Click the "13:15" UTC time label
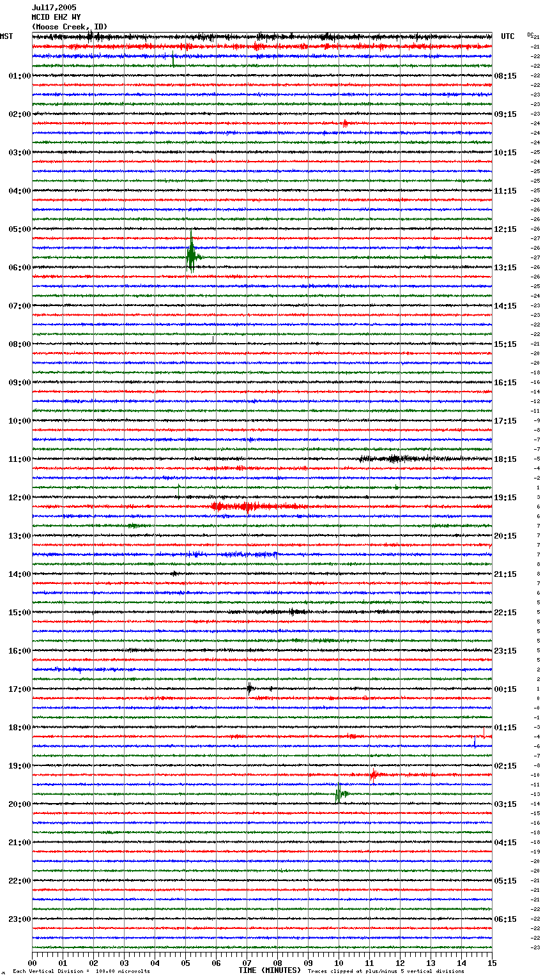The width and height of the screenshot is (543, 980). pyautogui.click(x=505, y=268)
